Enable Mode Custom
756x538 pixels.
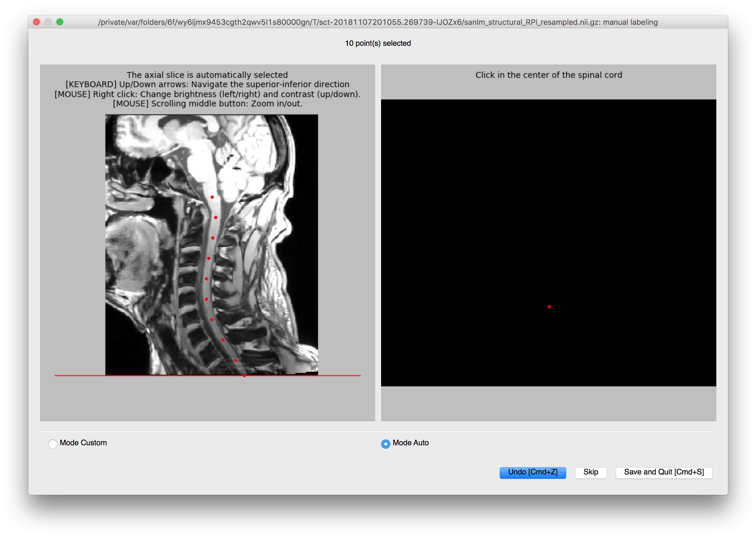(x=53, y=444)
